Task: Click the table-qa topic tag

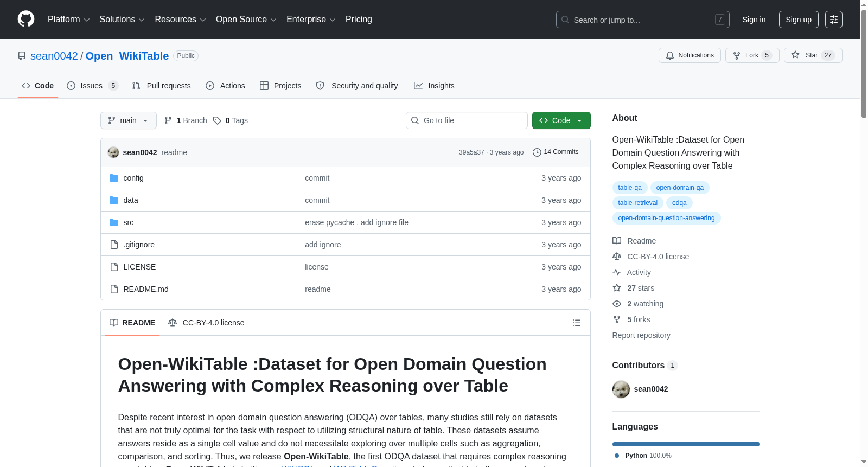Action: pos(630,188)
